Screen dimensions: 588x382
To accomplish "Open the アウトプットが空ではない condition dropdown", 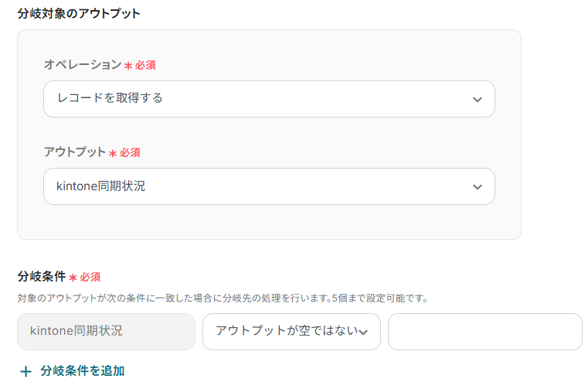I will [x=286, y=332].
